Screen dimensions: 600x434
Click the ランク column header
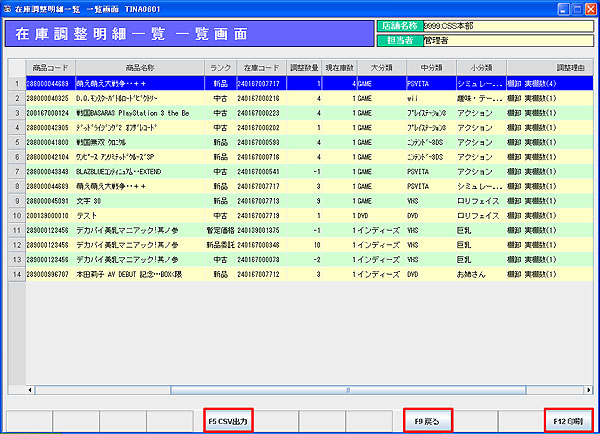[221, 67]
